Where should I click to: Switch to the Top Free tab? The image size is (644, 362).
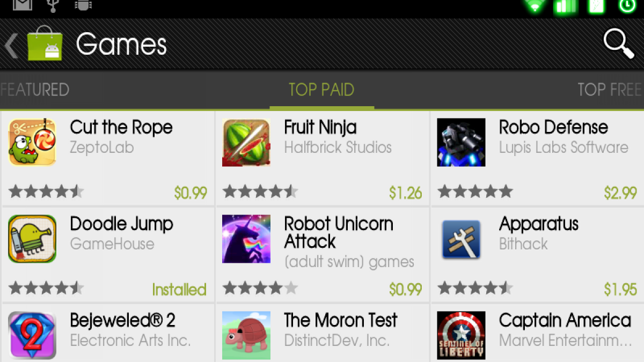pyautogui.click(x=610, y=89)
